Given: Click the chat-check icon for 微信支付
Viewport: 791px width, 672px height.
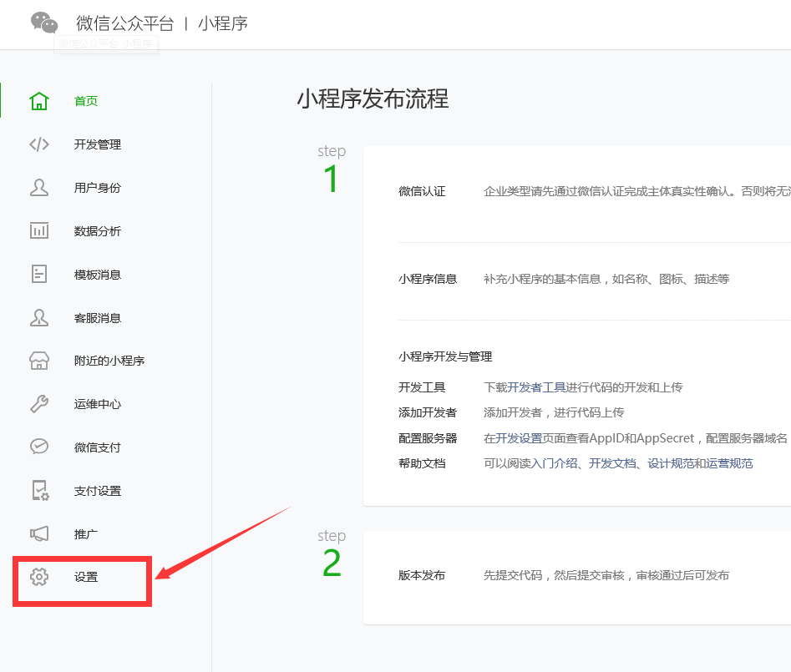Looking at the screenshot, I should click(39, 447).
